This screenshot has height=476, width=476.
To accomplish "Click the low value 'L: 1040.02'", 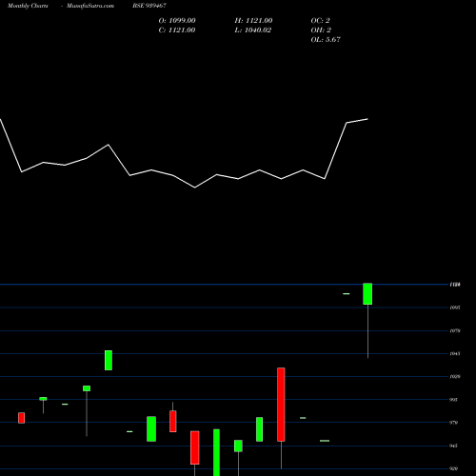I will pos(253,30).
